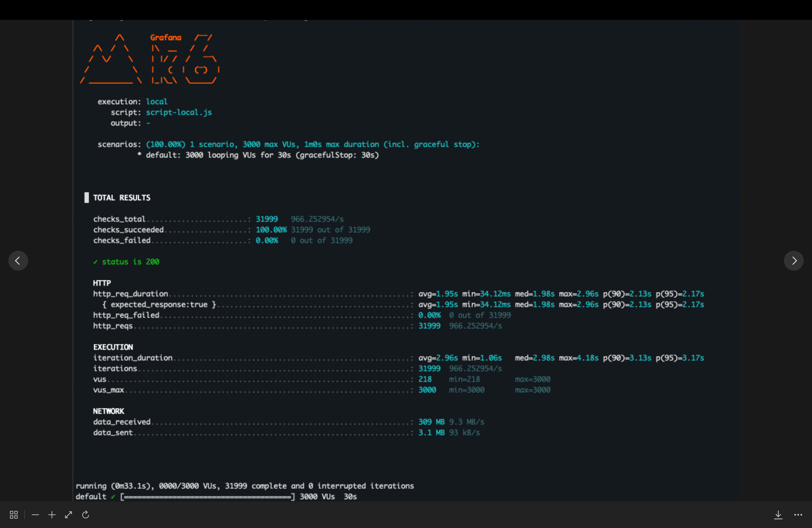This screenshot has width=812, height=528.
Task: Click the '9.3 MB/s' receive rate
Action: [x=466, y=422]
